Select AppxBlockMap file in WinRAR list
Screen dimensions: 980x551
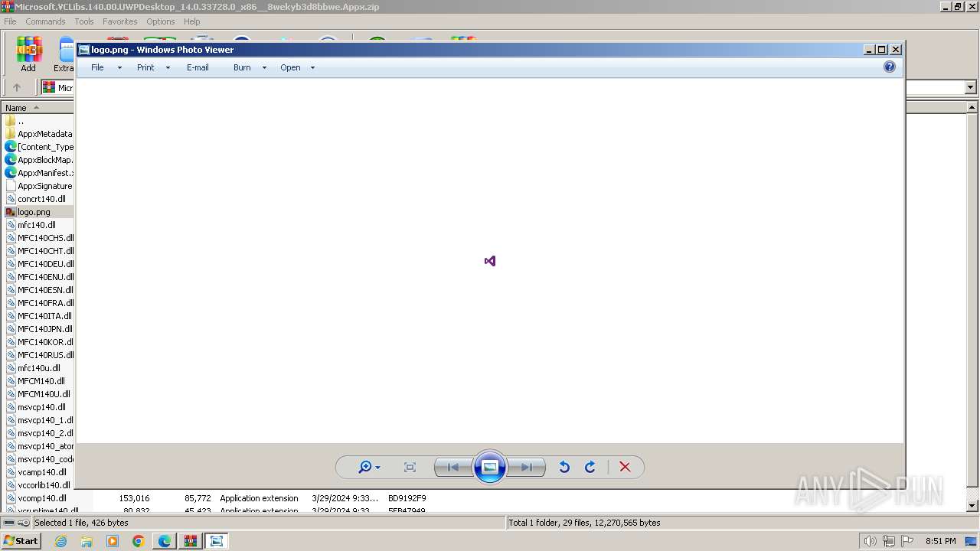[39, 160]
